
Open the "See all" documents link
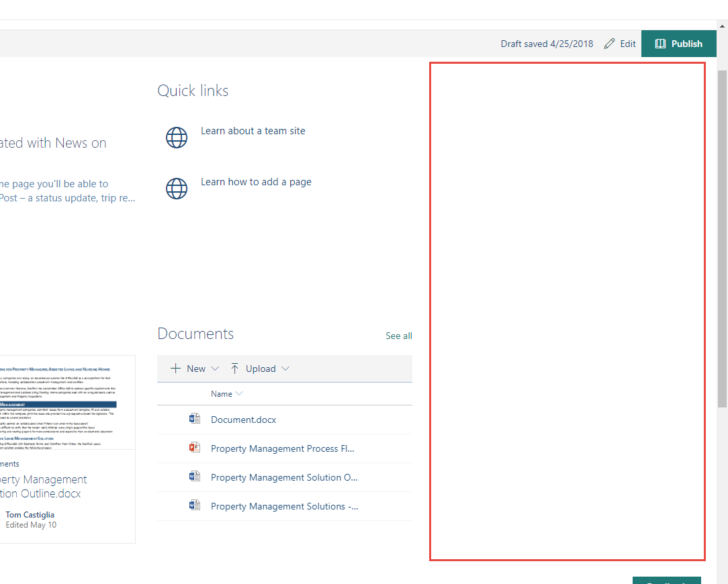pyautogui.click(x=398, y=336)
